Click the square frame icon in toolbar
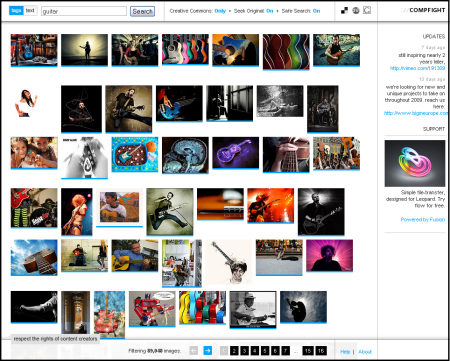Image resolution: width=450 pixels, height=361 pixels. 367,10
